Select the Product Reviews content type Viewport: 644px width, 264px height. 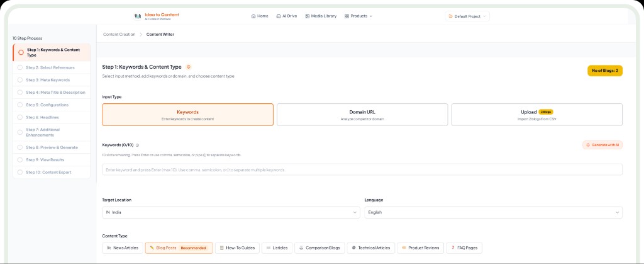pos(420,248)
